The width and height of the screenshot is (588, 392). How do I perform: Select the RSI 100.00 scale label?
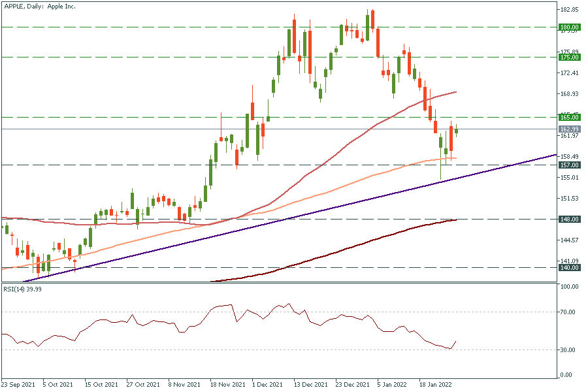569,287
